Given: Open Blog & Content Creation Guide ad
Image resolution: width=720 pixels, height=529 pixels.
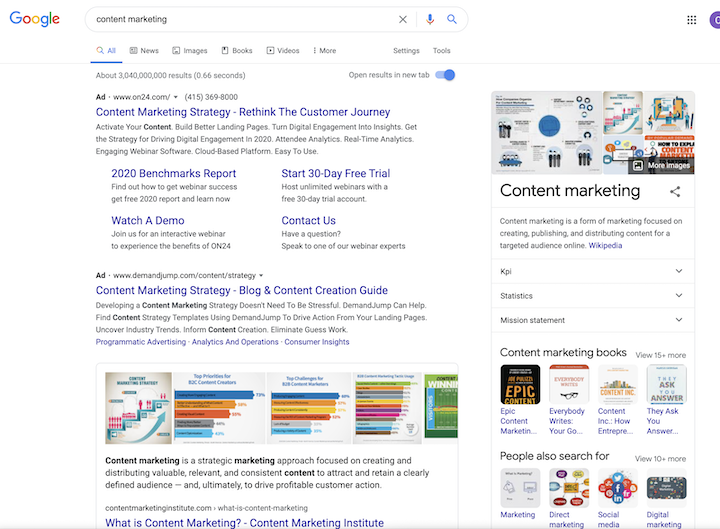Looking at the screenshot, I should [242, 290].
